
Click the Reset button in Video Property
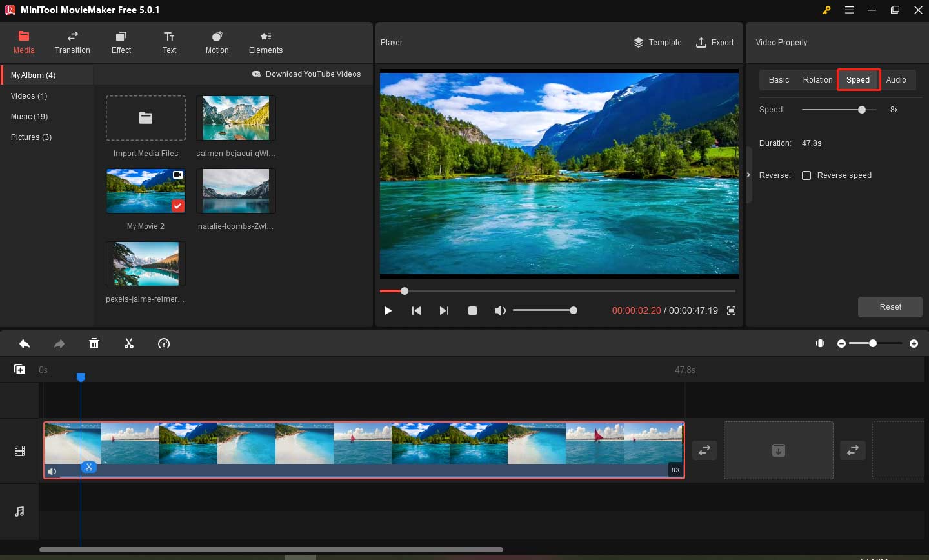point(890,306)
